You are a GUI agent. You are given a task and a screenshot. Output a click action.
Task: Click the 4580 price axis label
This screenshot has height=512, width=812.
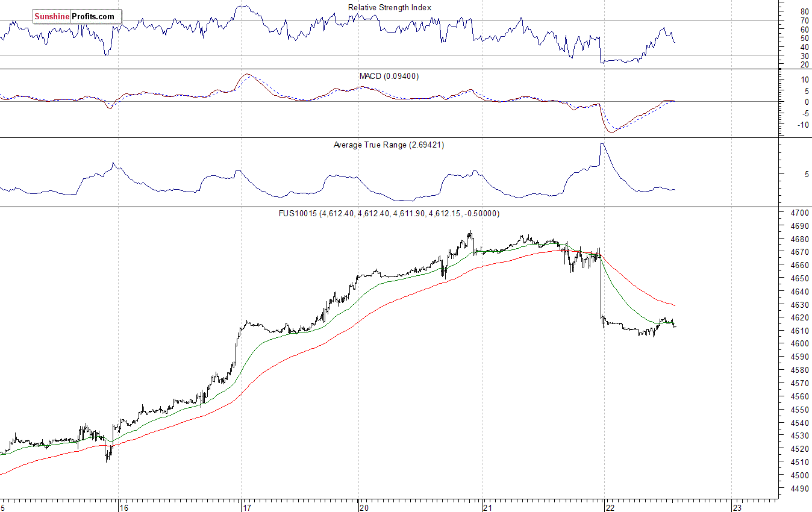coord(801,370)
